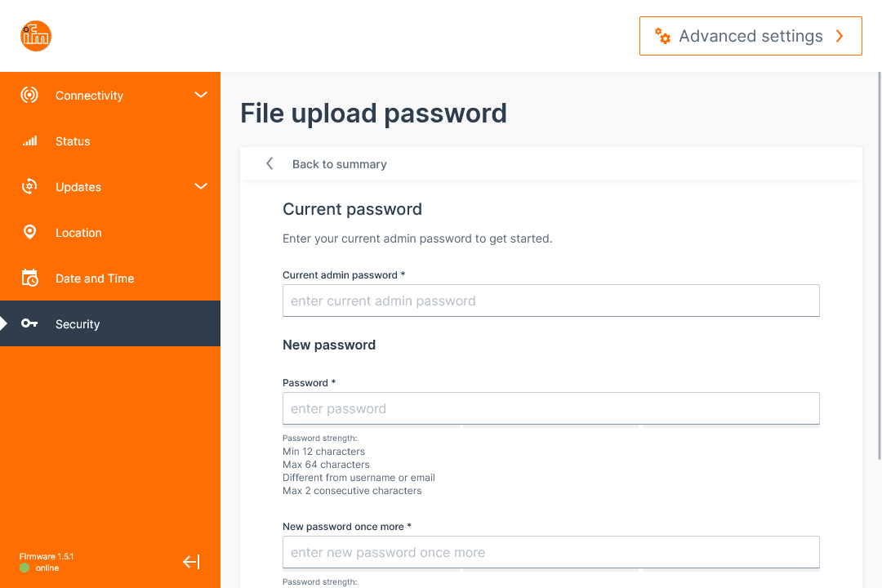
Task: Click the Updates gear-refresh icon
Action: [x=29, y=187]
